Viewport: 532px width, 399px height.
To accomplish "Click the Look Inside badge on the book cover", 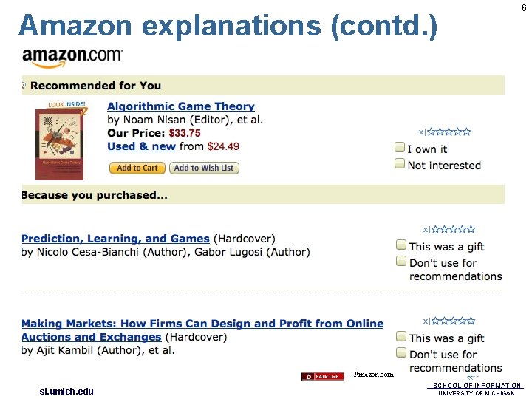I will (x=66, y=105).
